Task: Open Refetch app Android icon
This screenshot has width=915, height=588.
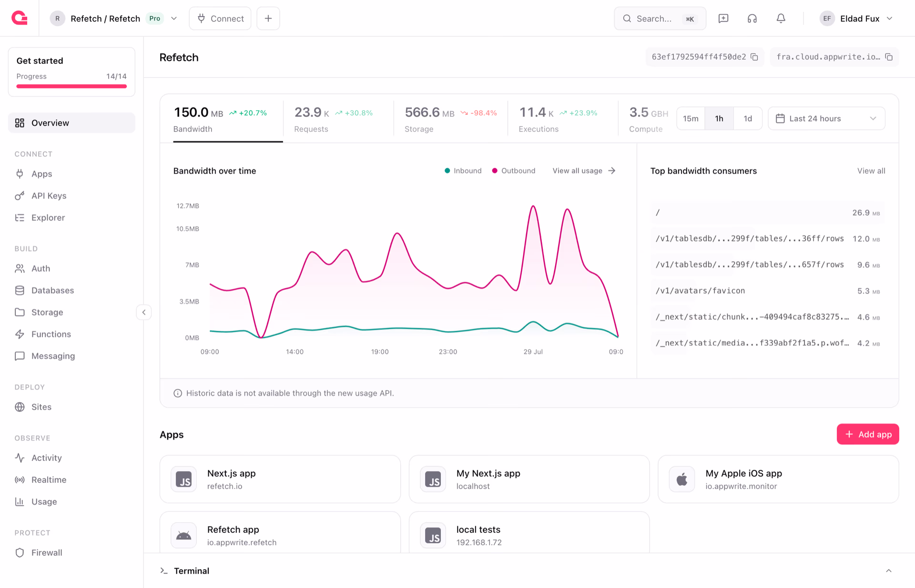Action: click(184, 535)
